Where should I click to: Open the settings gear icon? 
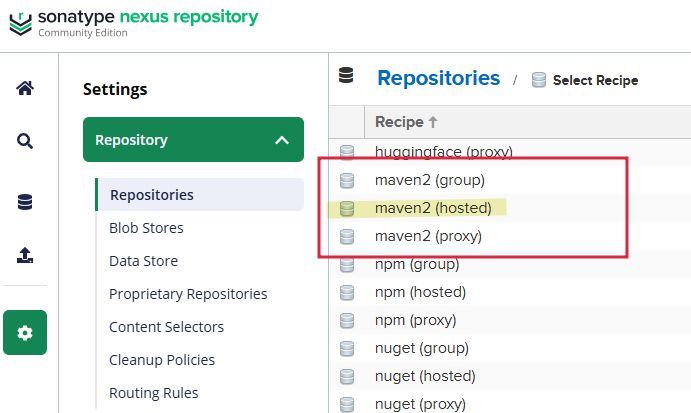point(25,333)
